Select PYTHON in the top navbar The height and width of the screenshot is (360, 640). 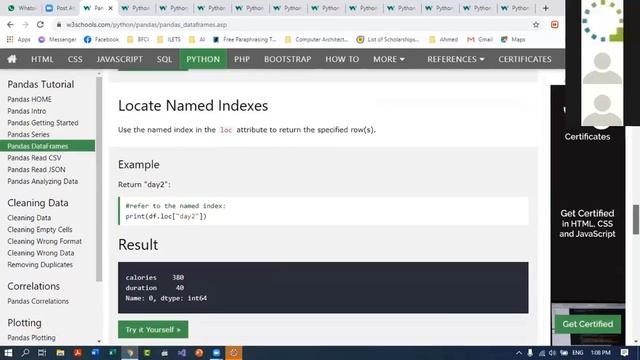203,59
